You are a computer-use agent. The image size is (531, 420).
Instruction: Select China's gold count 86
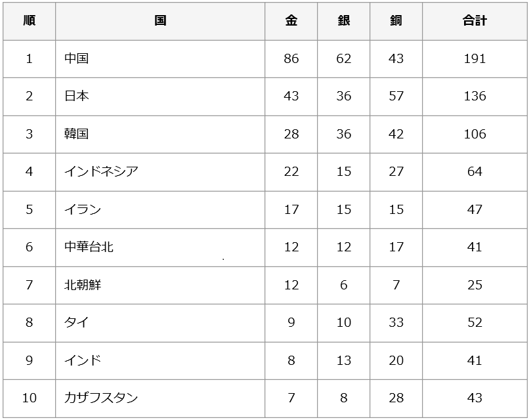coord(291,59)
